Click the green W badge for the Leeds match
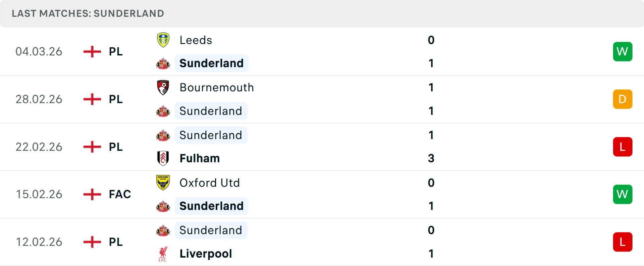The width and height of the screenshot is (644, 266). pyautogui.click(x=623, y=51)
